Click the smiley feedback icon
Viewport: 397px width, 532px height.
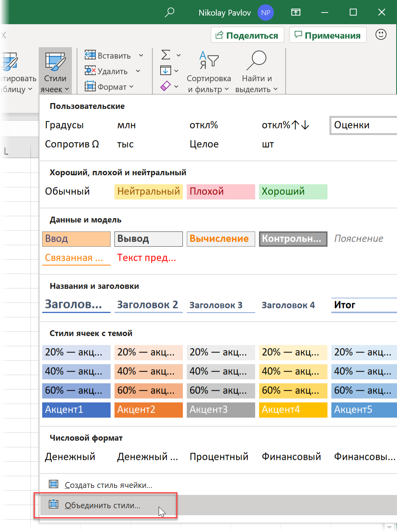381,35
